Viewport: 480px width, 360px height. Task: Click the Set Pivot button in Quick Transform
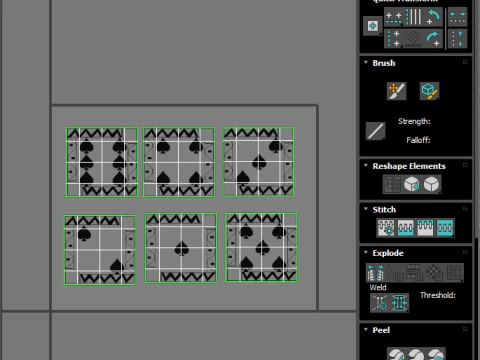pyautogui.click(x=373, y=26)
